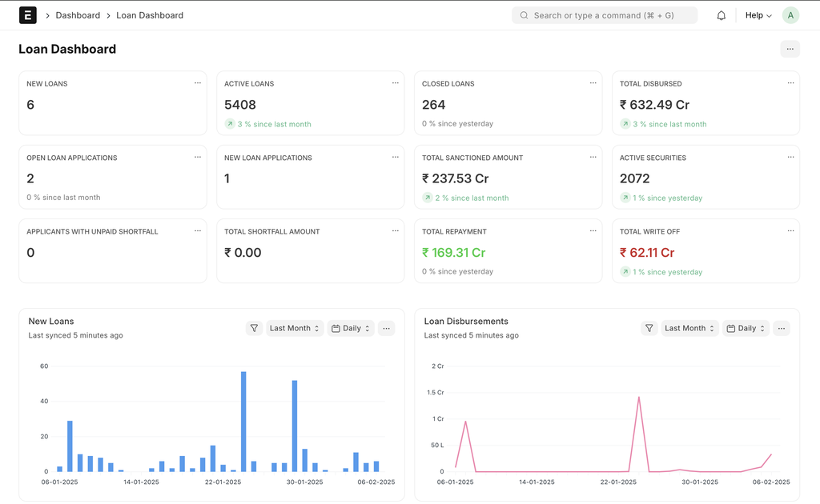
Task: Click the filter funnel on Loan Disbursements chart
Action: point(649,328)
